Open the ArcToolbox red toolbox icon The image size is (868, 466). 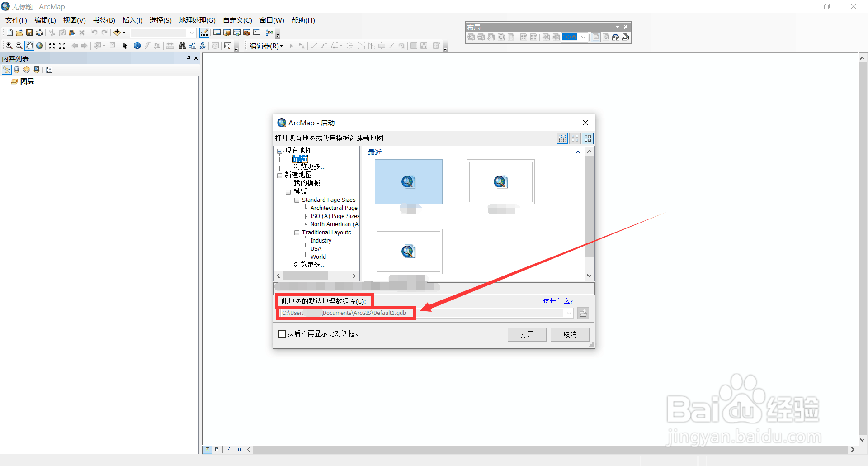247,33
